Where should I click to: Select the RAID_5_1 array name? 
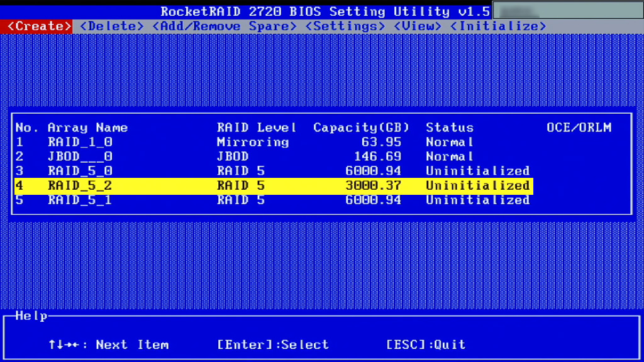click(x=80, y=200)
